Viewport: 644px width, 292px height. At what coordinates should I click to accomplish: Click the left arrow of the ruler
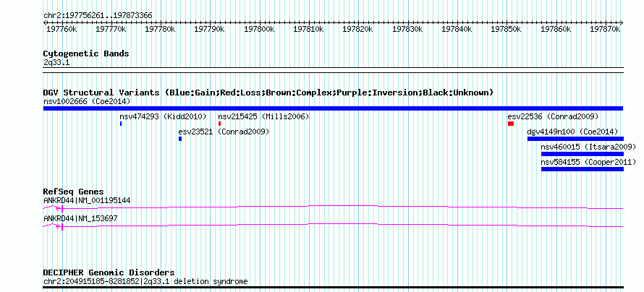pyautogui.click(x=45, y=22)
